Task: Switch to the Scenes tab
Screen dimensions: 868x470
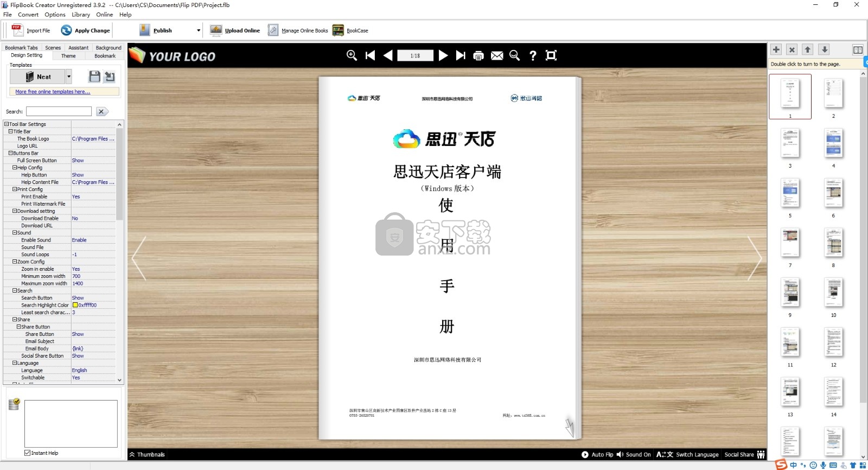Action: pyautogui.click(x=53, y=48)
